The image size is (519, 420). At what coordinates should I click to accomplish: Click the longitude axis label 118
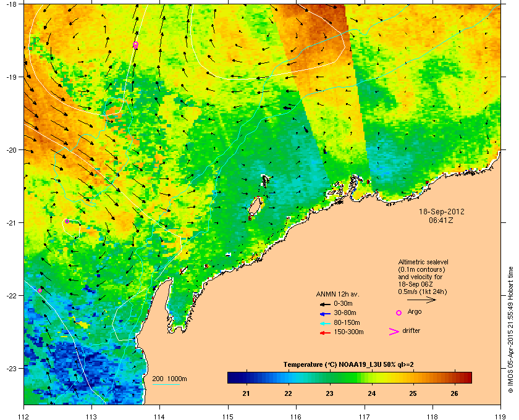coord(432,416)
